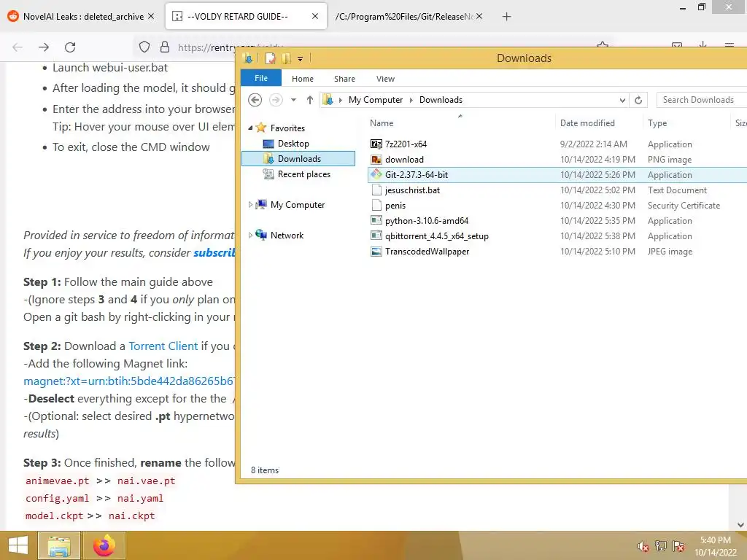Click the taskbar clock showing 5:40 PM
This screenshot has width=747, height=560.
tap(716, 546)
